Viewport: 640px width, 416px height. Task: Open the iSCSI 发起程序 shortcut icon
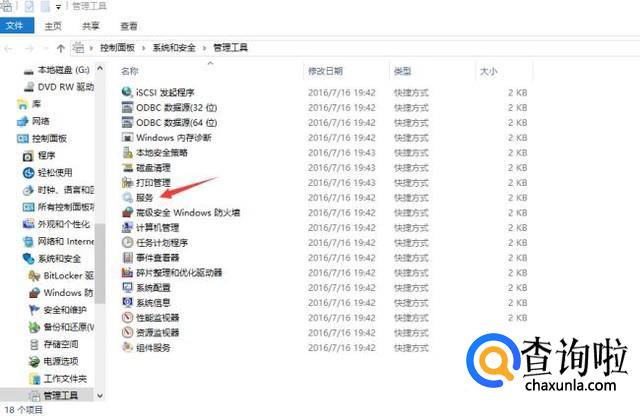[x=127, y=92]
